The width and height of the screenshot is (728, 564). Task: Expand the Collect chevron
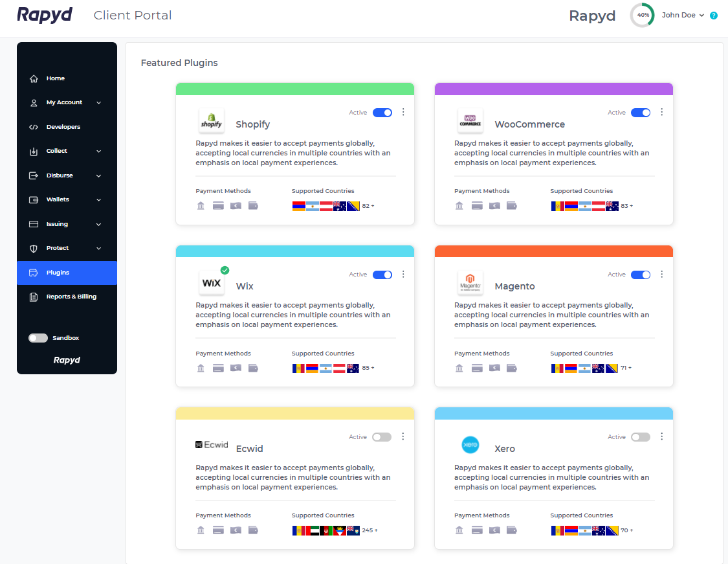(x=99, y=152)
